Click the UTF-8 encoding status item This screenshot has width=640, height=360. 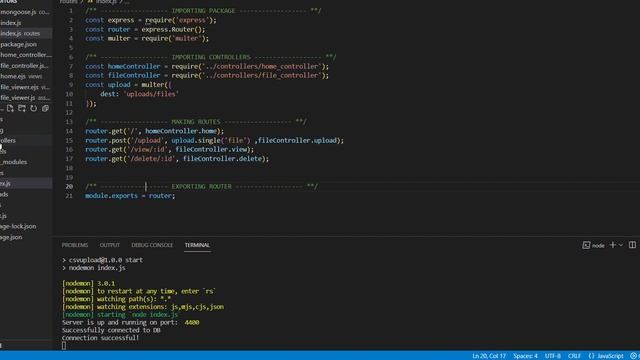[553, 356]
